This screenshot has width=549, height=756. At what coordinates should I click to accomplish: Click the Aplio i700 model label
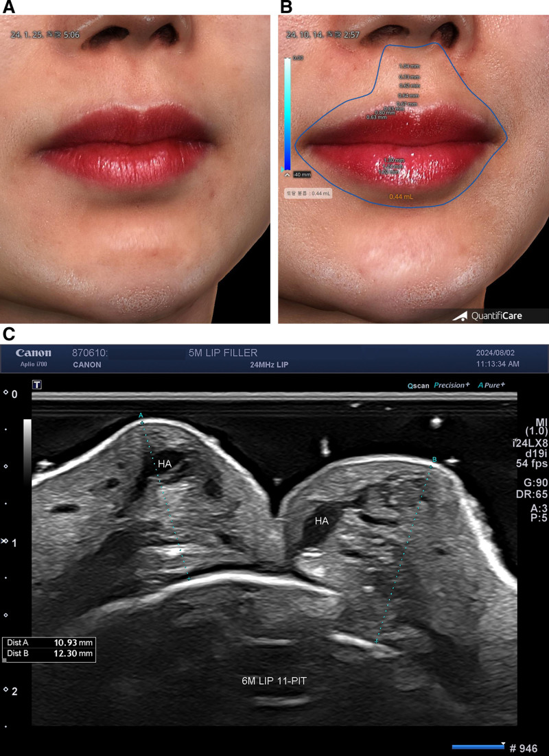[x=34, y=364]
